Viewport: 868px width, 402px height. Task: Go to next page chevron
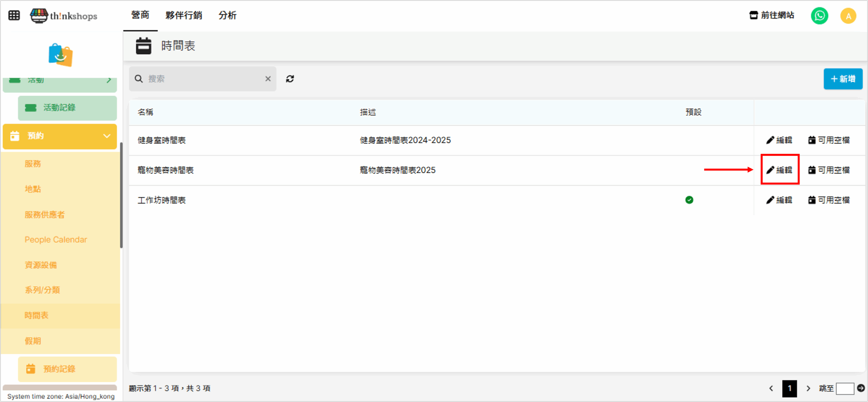[808, 388]
